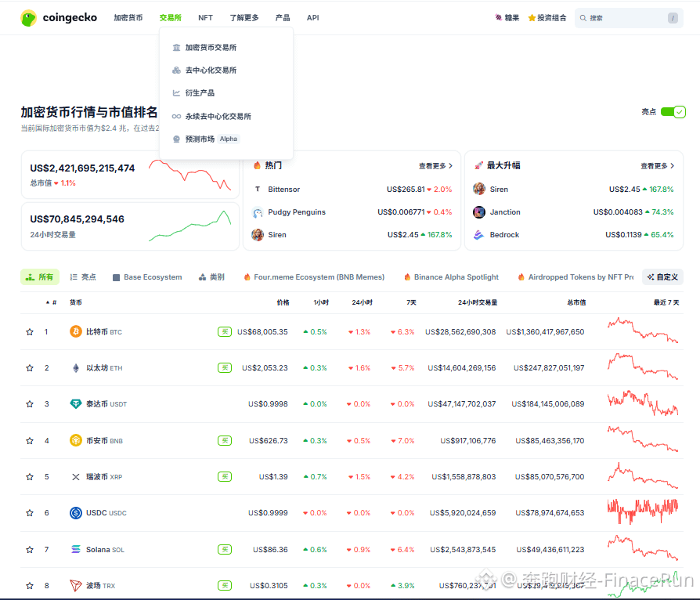Expand the 了解更多 navigation dropdown
The height and width of the screenshot is (600, 700).
pyautogui.click(x=244, y=17)
